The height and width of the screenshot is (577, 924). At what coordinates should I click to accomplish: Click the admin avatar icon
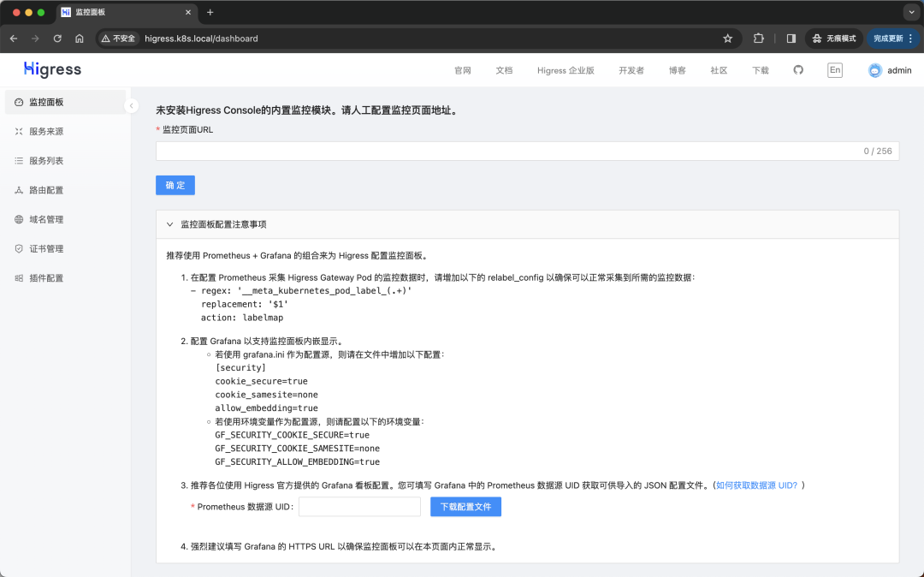pyautogui.click(x=875, y=71)
